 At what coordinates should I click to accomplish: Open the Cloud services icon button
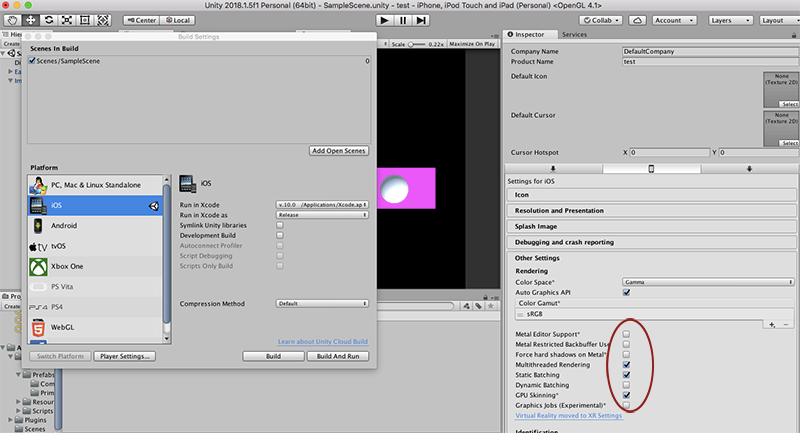tap(637, 20)
